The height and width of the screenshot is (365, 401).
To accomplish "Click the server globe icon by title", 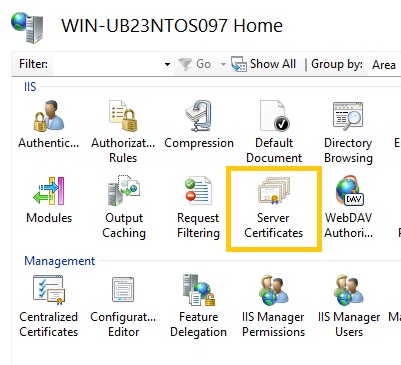I will coord(27,27).
